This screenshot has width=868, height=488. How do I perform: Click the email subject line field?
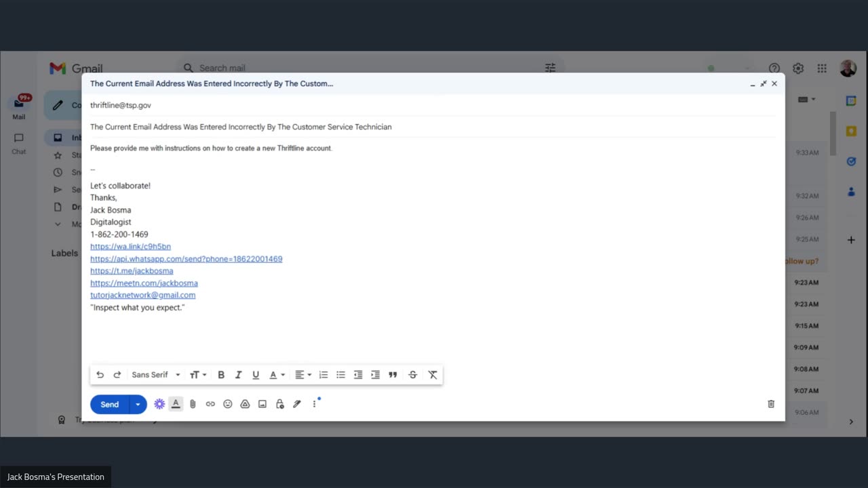433,127
